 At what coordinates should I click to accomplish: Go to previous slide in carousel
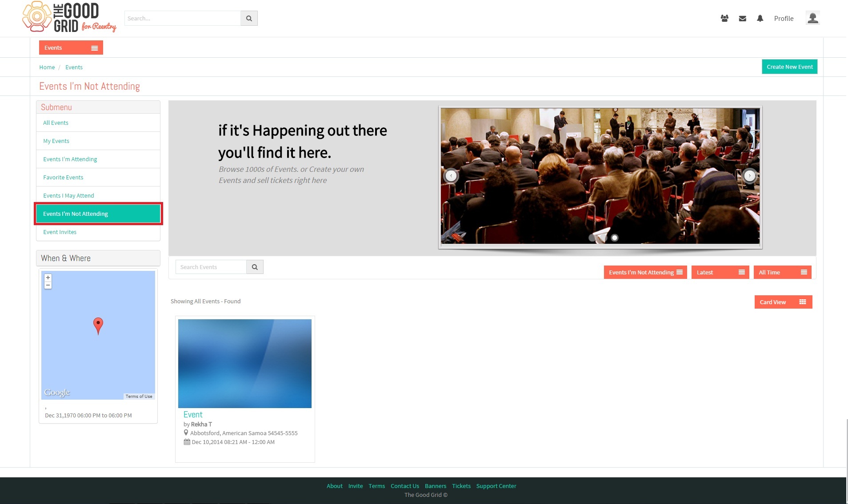(x=451, y=176)
